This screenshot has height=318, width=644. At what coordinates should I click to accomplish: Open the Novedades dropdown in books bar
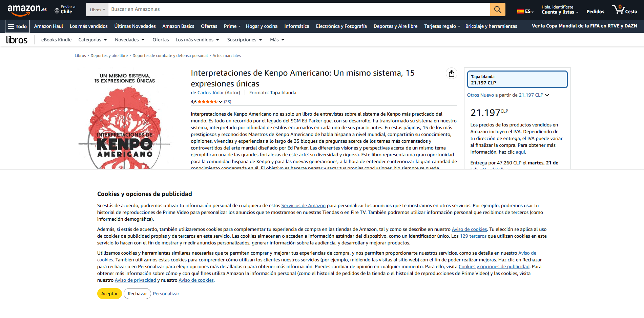[x=130, y=40]
